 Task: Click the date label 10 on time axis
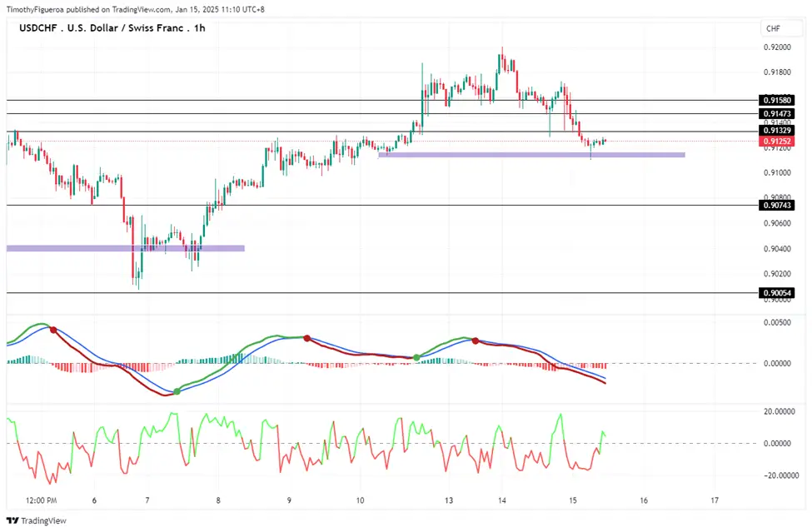[360, 500]
